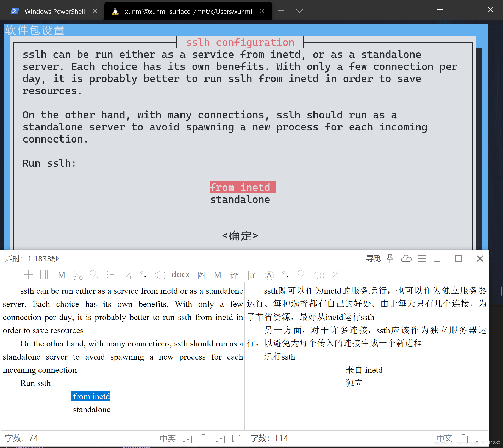Open the hamburger menu in OCR window

[x=422, y=259]
